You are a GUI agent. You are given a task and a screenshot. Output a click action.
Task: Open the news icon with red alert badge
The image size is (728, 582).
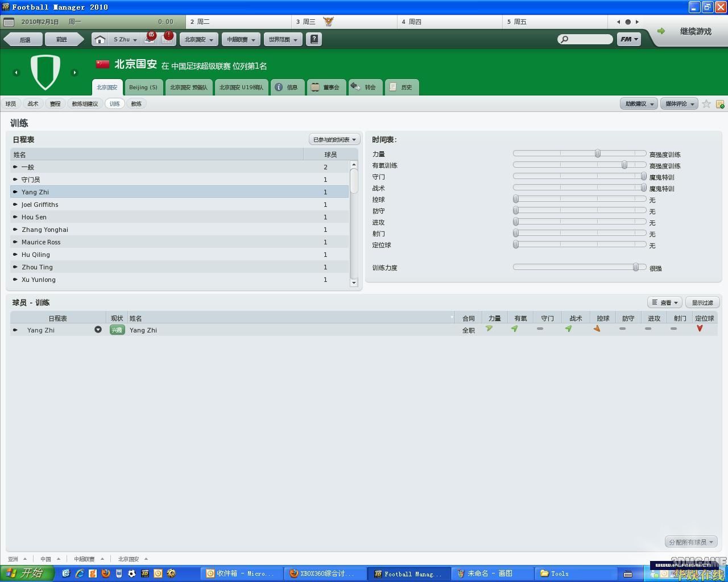167,39
